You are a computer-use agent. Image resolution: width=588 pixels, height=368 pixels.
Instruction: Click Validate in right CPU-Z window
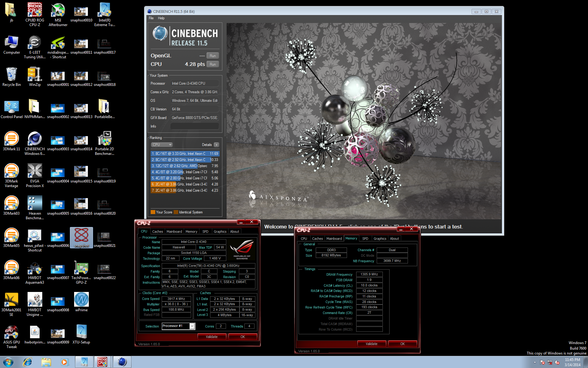pyautogui.click(x=371, y=344)
